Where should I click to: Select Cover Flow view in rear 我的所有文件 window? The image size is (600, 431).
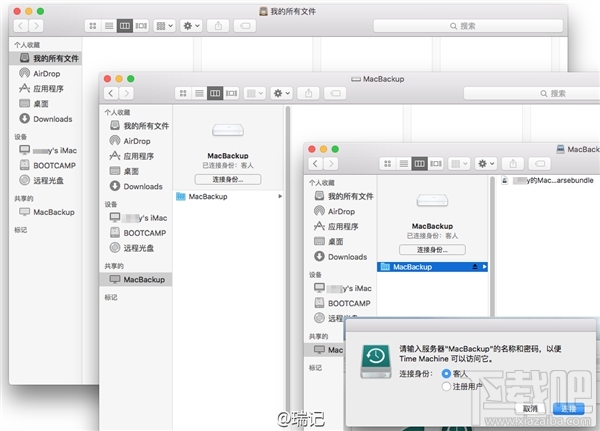pos(141,26)
